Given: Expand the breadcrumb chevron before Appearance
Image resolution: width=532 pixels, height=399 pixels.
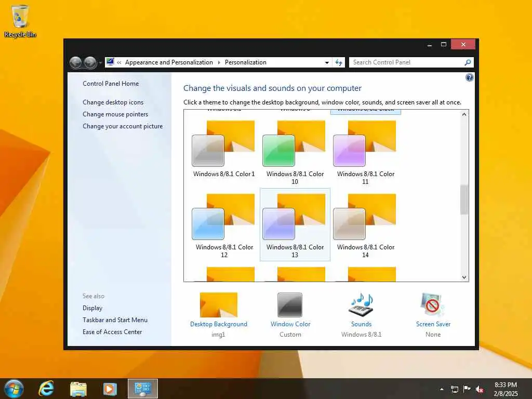Looking at the screenshot, I should (119, 62).
